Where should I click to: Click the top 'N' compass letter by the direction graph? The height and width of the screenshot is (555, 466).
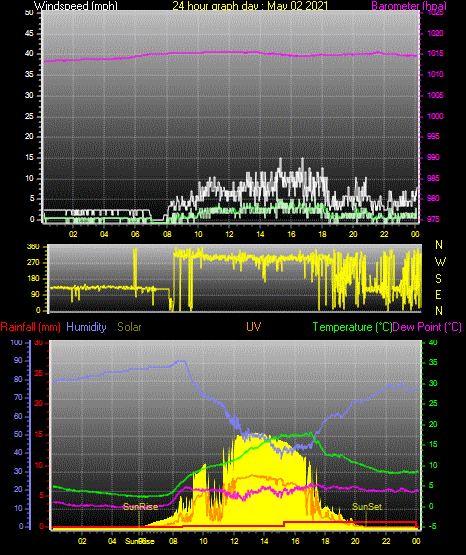(439, 245)
